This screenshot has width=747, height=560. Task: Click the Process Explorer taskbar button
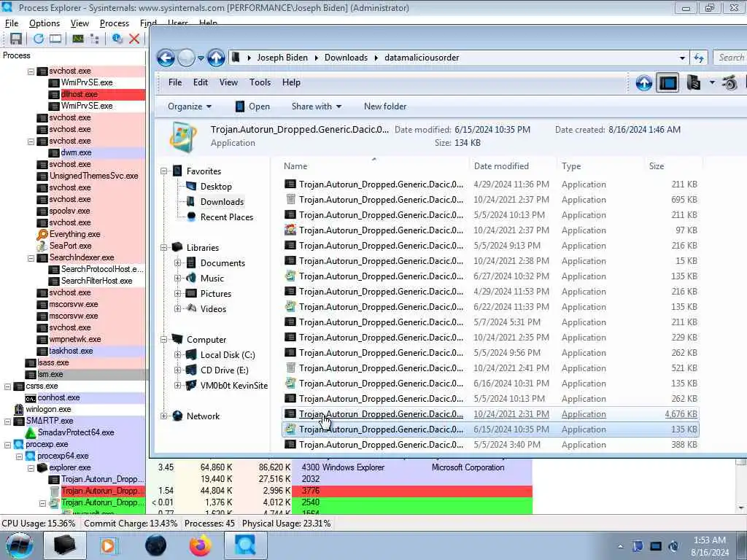click(x=245, y=545)
